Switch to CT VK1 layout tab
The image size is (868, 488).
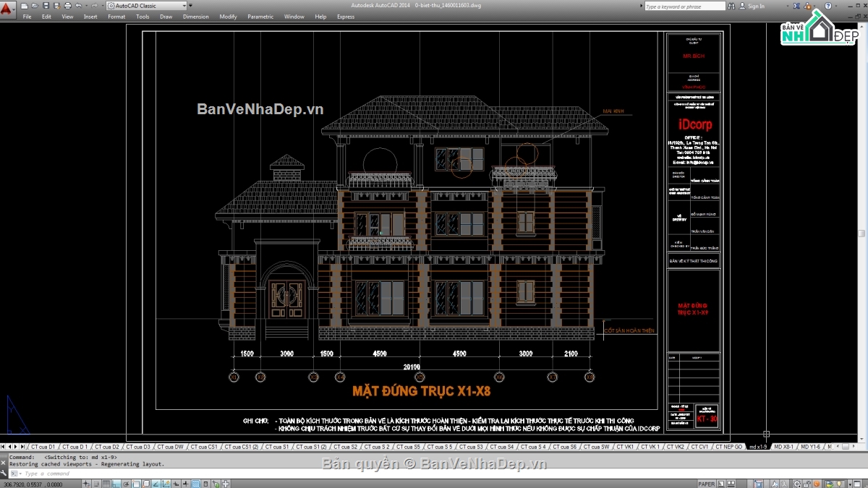(x=625, y=447)
